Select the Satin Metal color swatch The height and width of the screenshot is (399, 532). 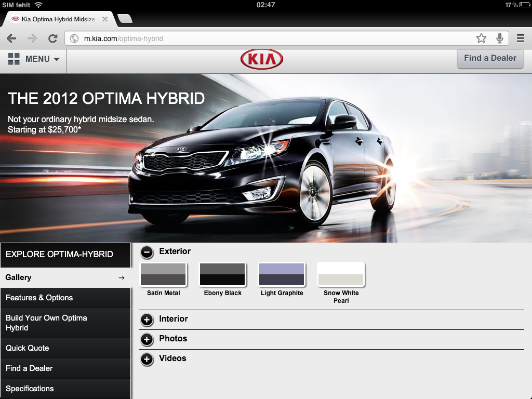pos(163,274)
